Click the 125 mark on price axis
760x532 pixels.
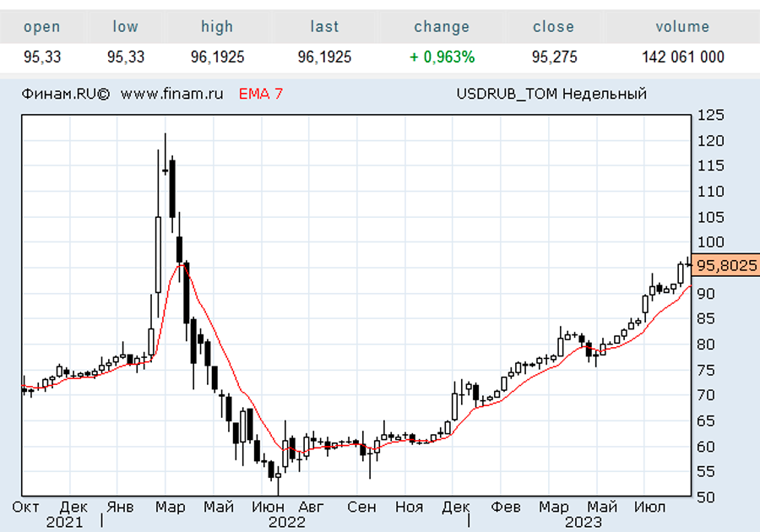[x=710, y=116]
